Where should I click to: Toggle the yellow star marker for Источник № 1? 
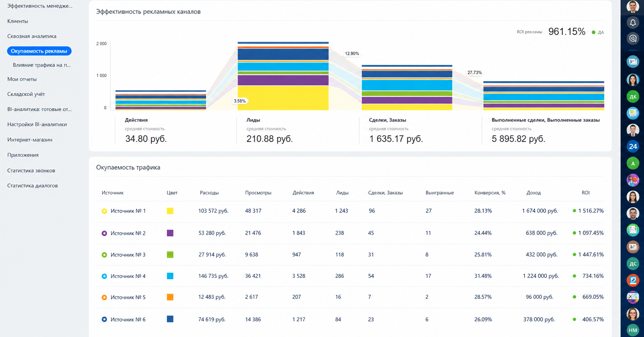104,211
